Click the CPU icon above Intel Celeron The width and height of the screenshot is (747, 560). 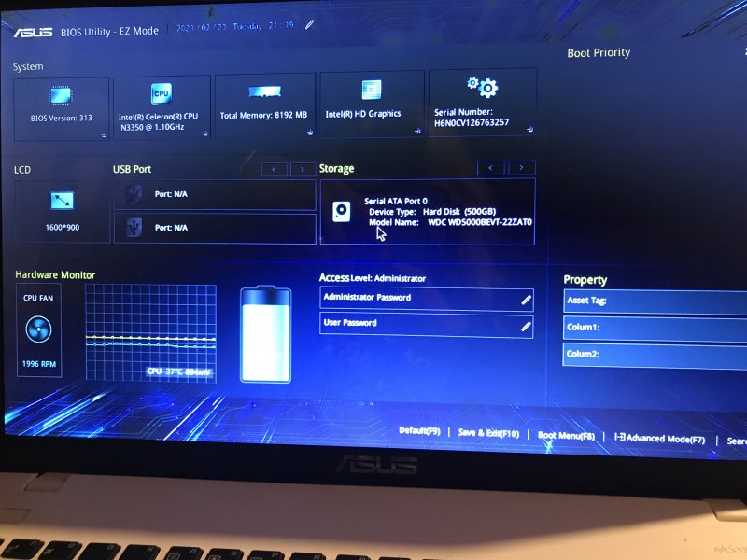(x=161, y=93)
